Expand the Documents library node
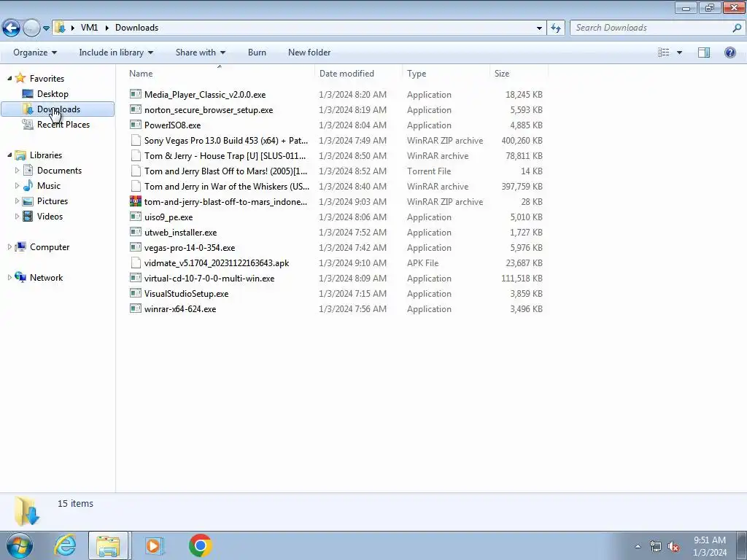Image resolution: width=747 pixels, height=560 pixels. pyautogui.click(x=18, y=171)
